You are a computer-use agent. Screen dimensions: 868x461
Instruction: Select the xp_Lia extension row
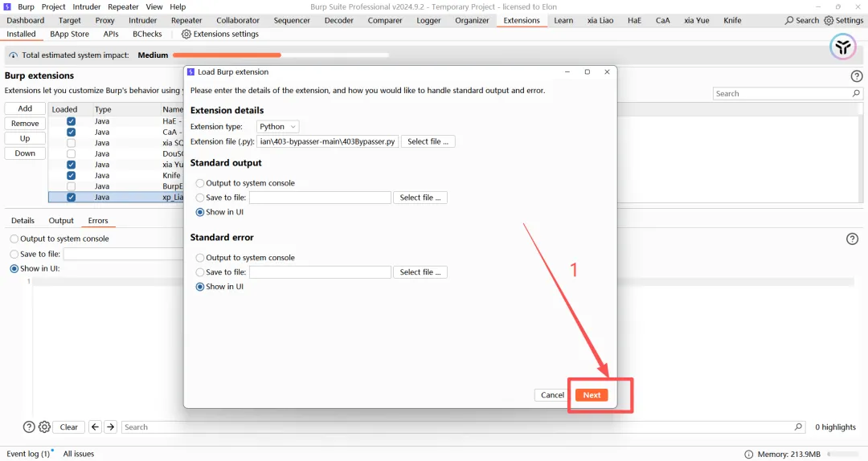click(x=116, y=197)
